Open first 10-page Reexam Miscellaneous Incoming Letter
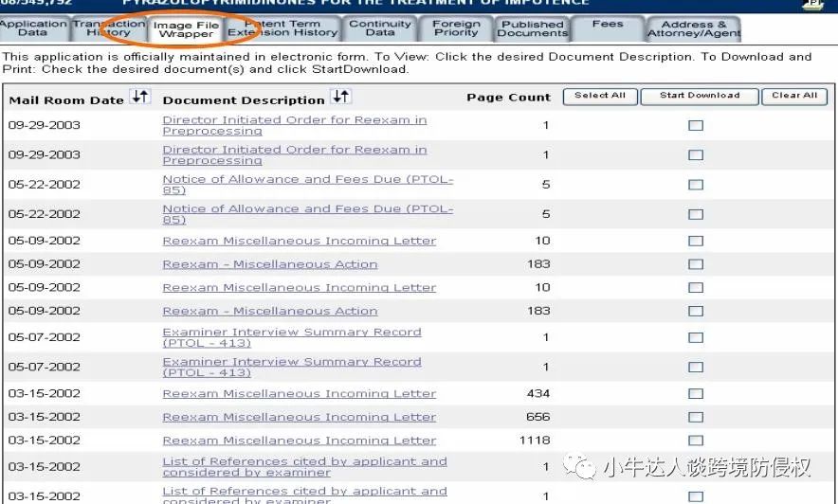 [x=300, y=242]
